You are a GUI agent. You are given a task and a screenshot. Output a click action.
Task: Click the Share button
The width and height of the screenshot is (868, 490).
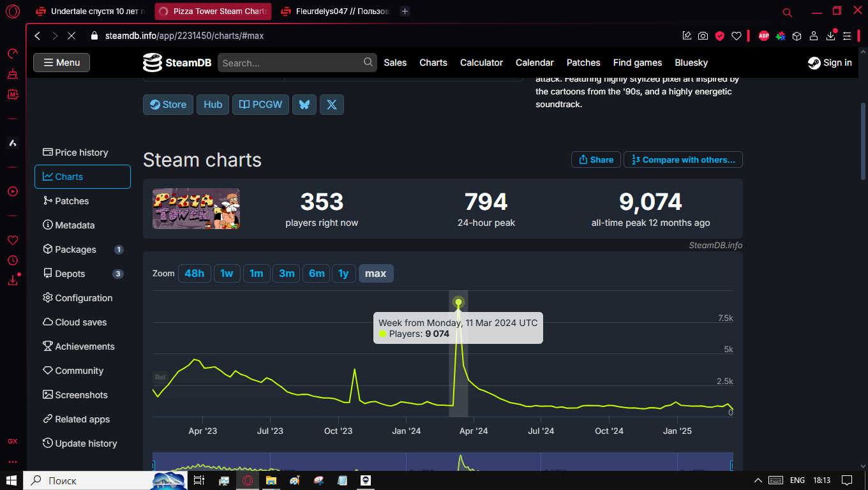coord(595,160)
